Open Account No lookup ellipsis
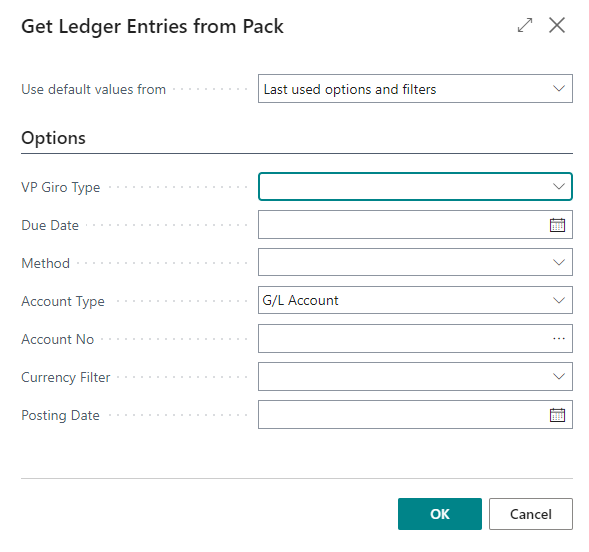Viewport: 589px width, 552px height. tap(559, 339)
